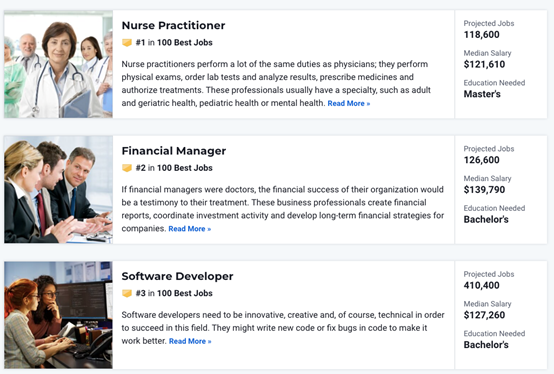Click the 126,600 projected jobs figure
554x374 pixels.
(482, 160)
